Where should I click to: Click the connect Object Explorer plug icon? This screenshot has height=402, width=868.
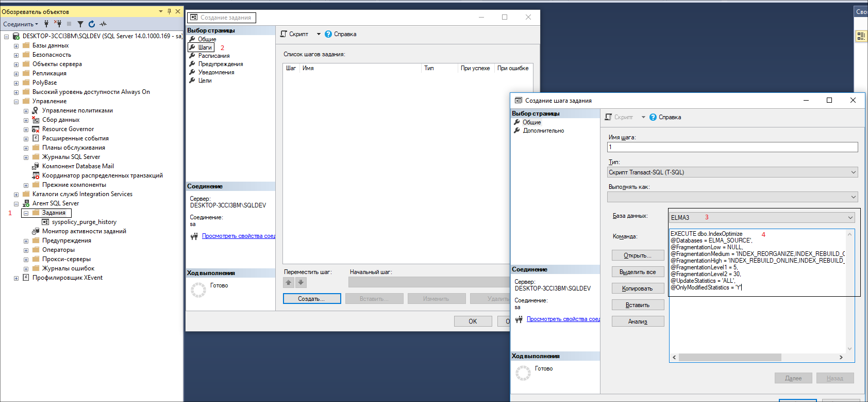pos(46,24)
